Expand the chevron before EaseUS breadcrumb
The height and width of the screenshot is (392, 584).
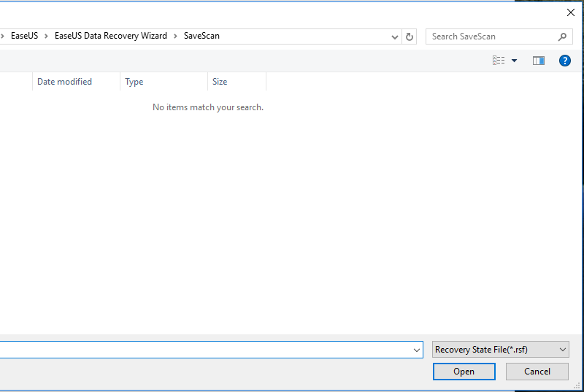[2, 36]
